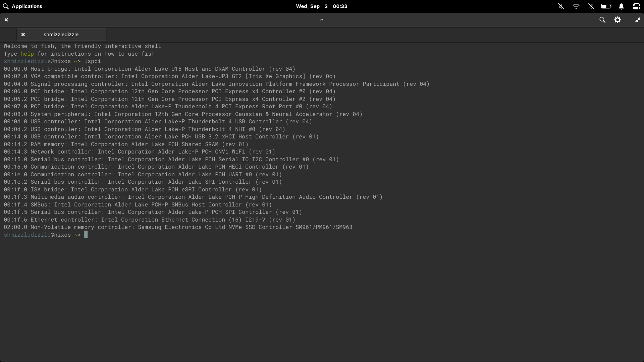Select the shmizzledizzle terminal tab
The width and height of the screenshot is (644, 362).
point(61,35)
